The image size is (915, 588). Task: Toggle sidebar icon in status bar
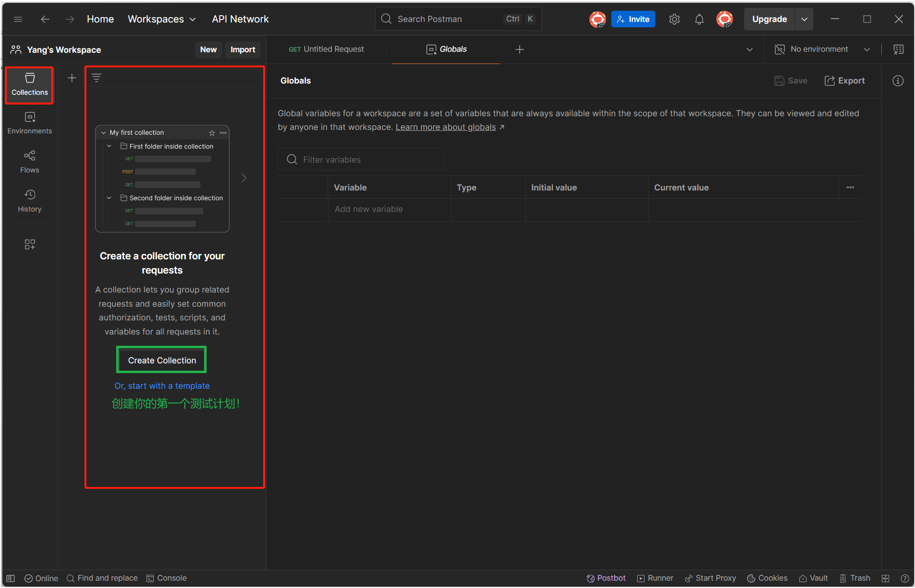(x=10, y=578)
